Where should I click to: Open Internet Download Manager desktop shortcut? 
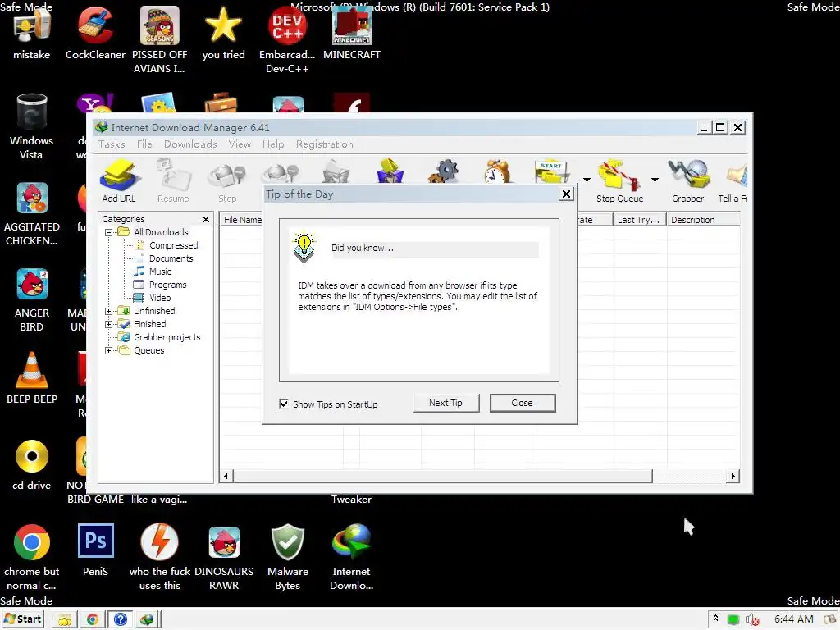pos(351,557)
